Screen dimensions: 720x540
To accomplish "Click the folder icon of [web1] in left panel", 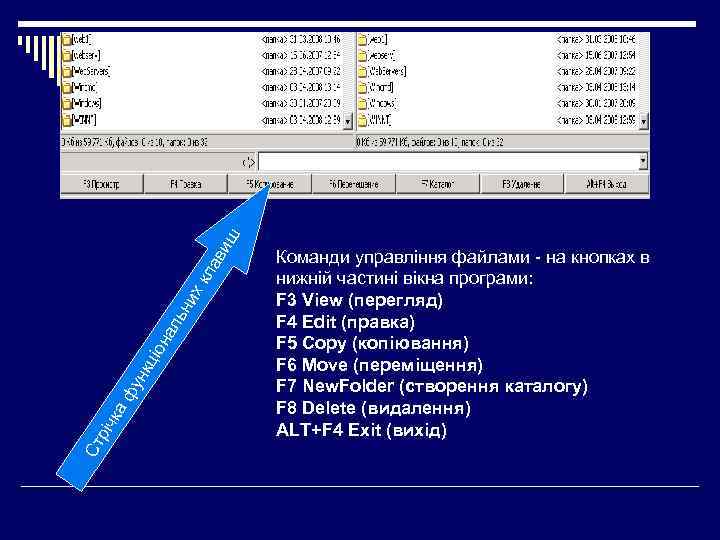I will tap(67, 39).
